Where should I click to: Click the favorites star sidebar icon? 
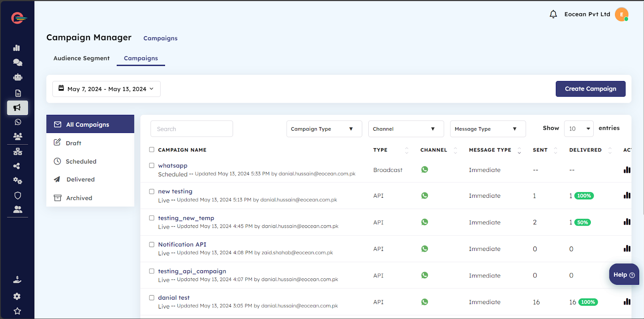17,311
